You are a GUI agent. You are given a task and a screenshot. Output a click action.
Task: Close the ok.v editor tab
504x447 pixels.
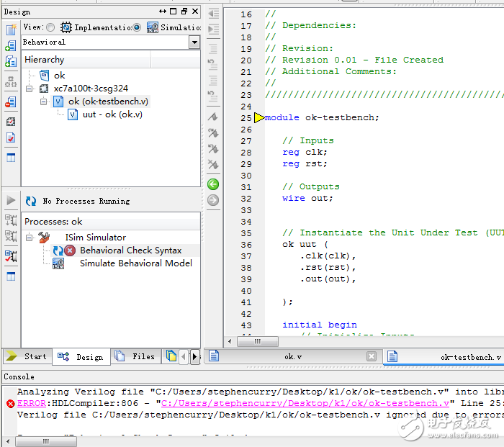pos(372,356)
